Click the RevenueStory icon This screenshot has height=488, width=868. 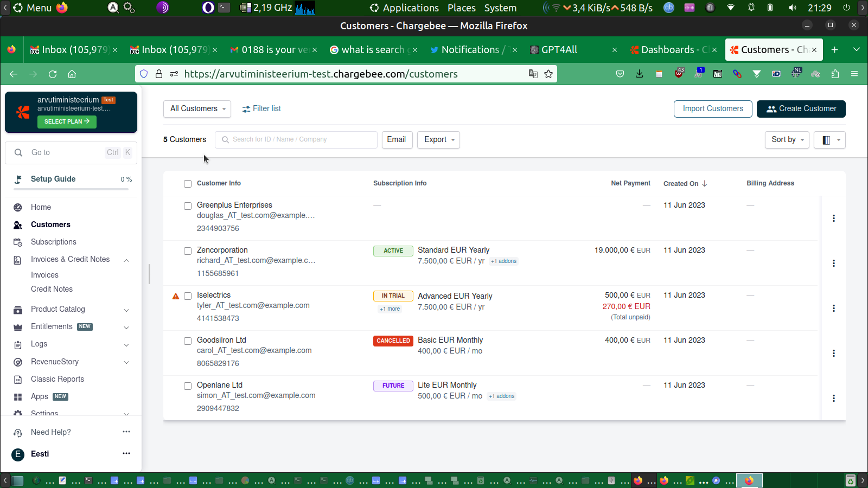pyautogui.click(x=18, y=362)
